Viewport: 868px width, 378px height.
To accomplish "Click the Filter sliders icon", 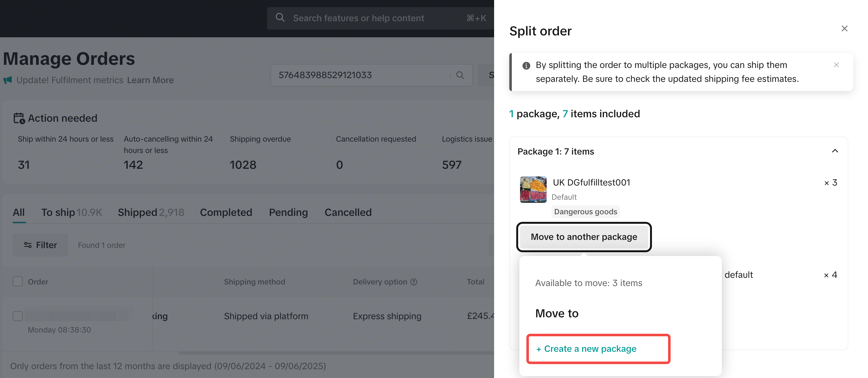I will pos(28,245).
